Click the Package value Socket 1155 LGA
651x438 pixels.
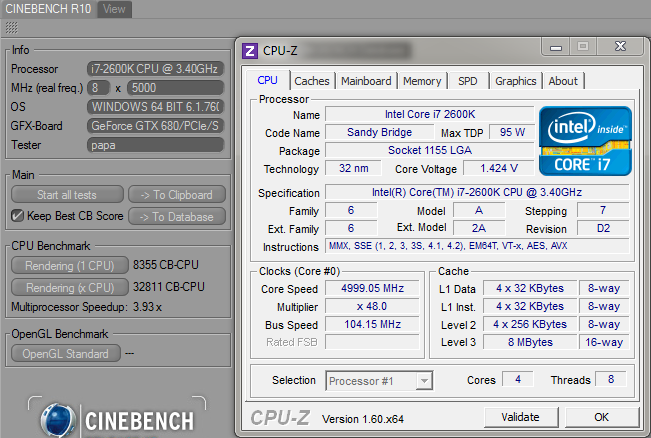(430, 150)
